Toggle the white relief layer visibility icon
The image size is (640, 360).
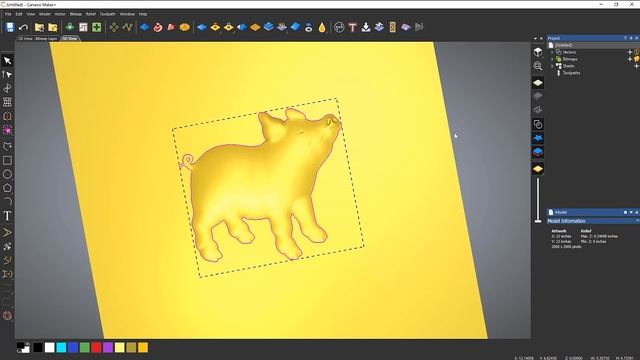tap(538, 83)
